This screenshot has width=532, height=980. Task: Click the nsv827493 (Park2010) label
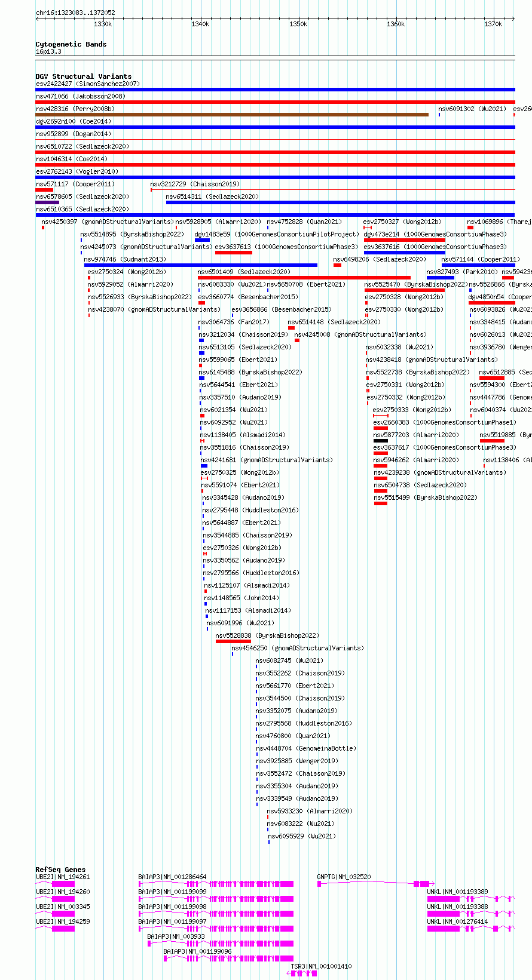(462, 272)
